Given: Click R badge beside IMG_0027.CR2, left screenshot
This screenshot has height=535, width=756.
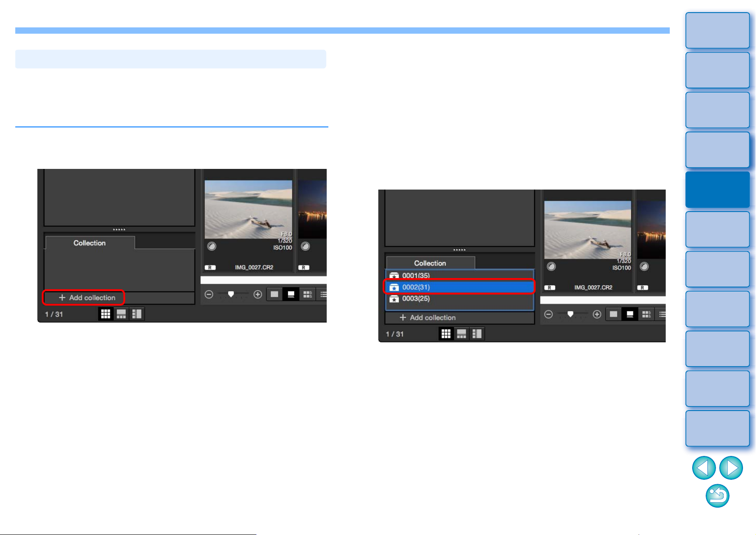Looking at the screenshot, I should point(210,267).
